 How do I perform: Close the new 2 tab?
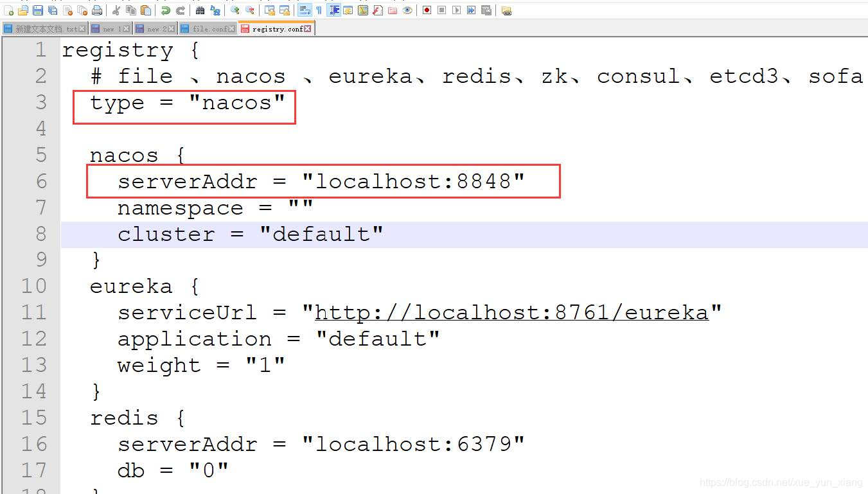(170, 29)
